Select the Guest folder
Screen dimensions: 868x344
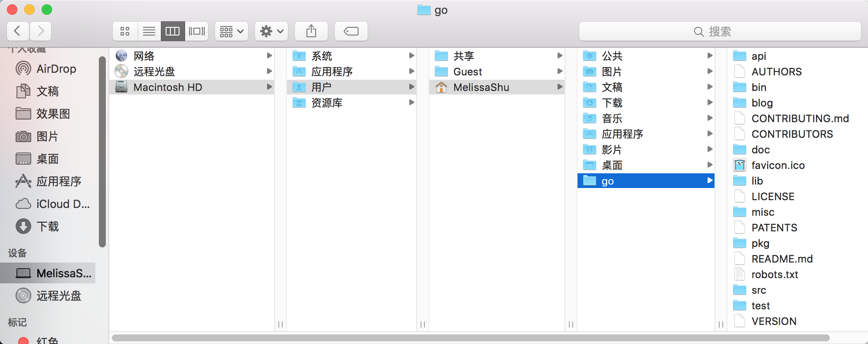(x=497, y=71)
